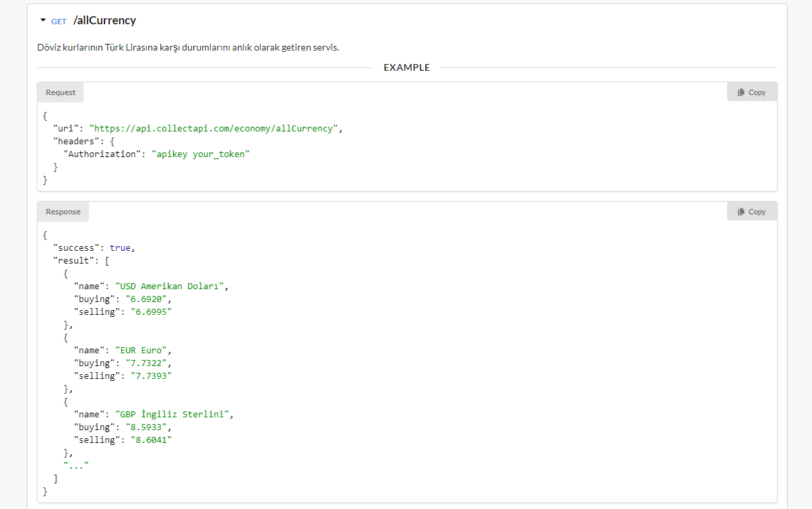Click the "success" key in response
Image resolution: width=812 pixels, height=509 pixels.
[x=76, y=247]
